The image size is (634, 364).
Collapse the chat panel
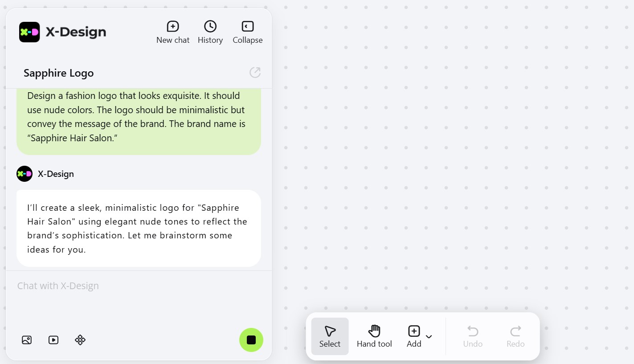click(248, 33)
